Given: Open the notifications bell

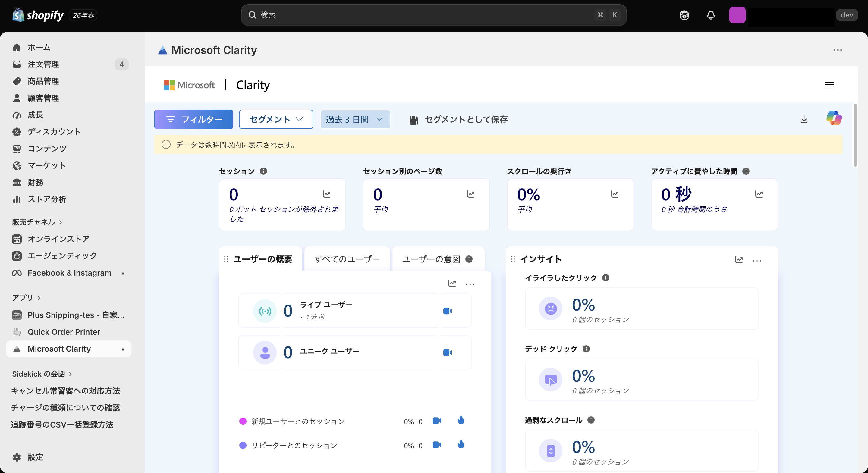Looking at the screenshot, I should [711, 15].
